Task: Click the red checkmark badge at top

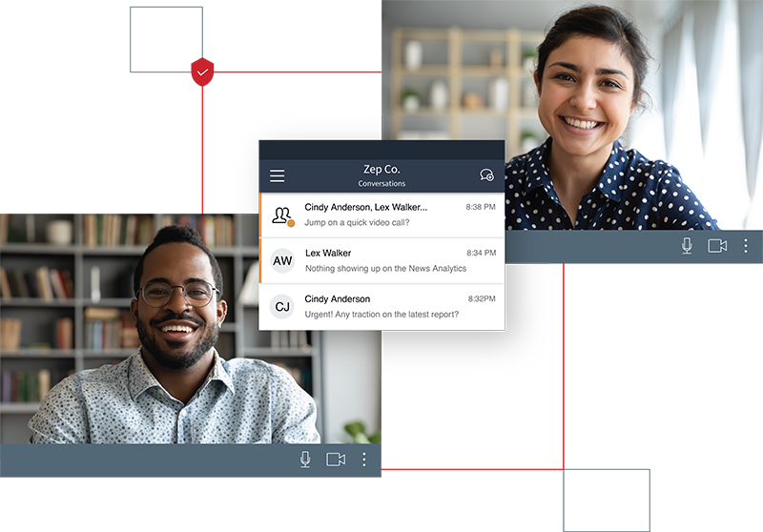Action: point(202,72)
